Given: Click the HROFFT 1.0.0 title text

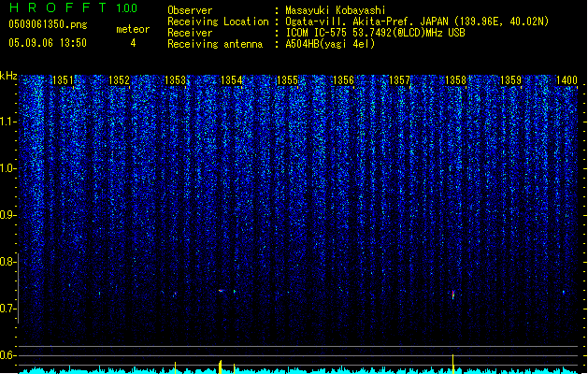Looking at the screenshot, I should coord(74,7).
